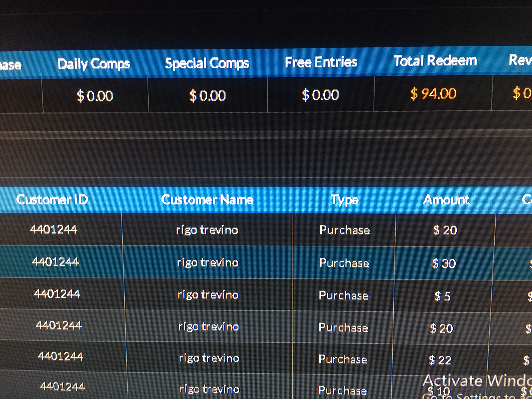
Task: Select the $94.00 Total Redeem value
Action: [x=433, y=94]
